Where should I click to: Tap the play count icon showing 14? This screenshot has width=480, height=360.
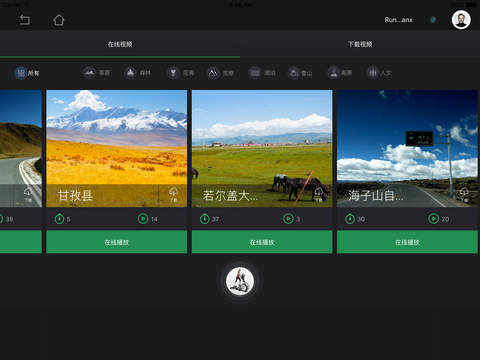[x=143, y=219]
